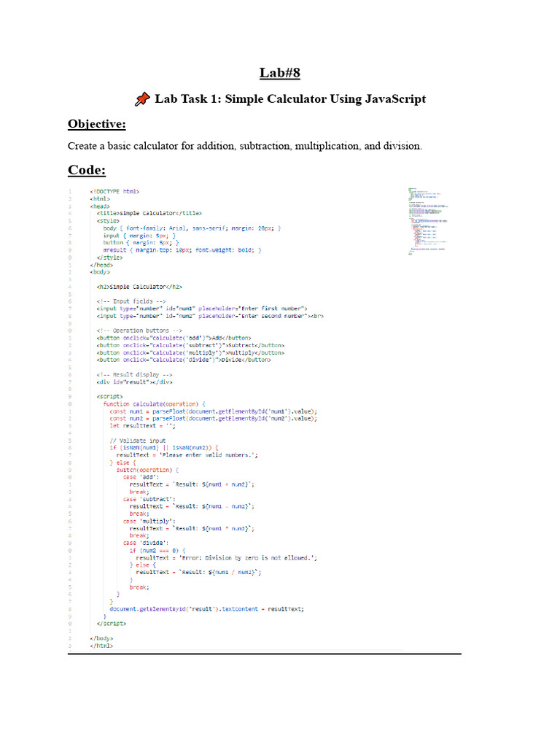This screenshot has width=560, height=747.
Task: Click the Add button code line
Action: (174, 338)
